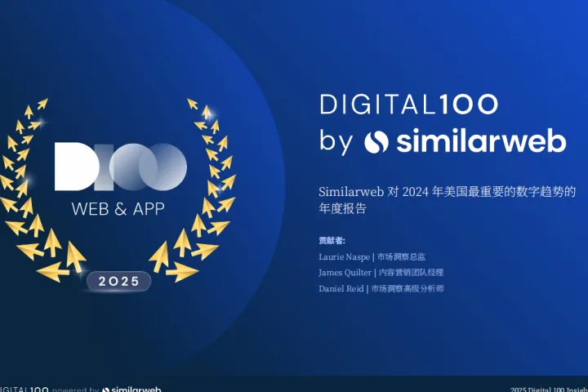Click the Similarweb circular logo icon
588x392 pixels.
click(376, 142)
